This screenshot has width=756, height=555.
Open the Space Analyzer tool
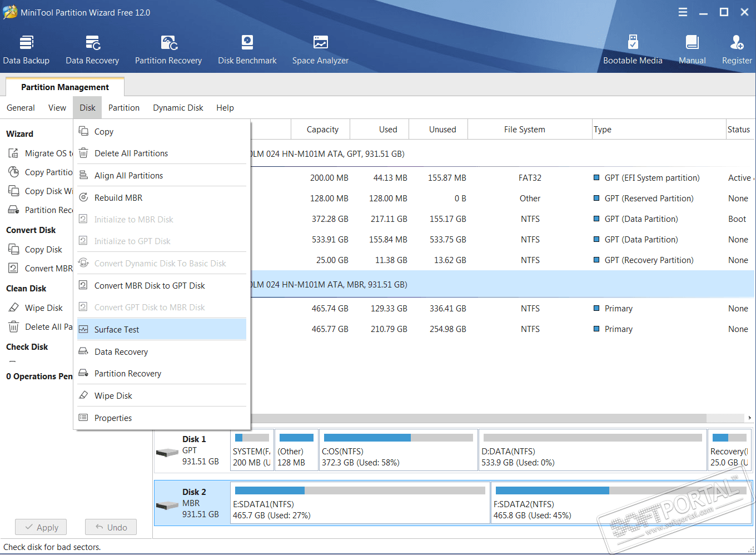pos(320,49)
